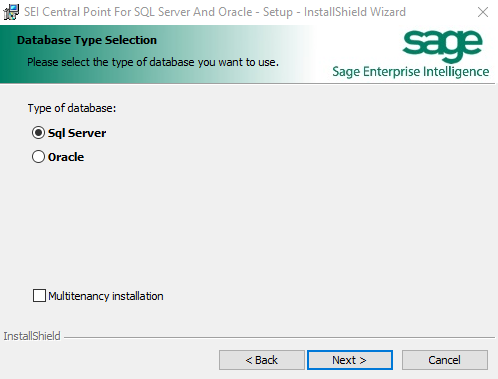This screenshot has height=379, width=498.
Task: Choose the Oracle radio button
Action: click(38, 157)
